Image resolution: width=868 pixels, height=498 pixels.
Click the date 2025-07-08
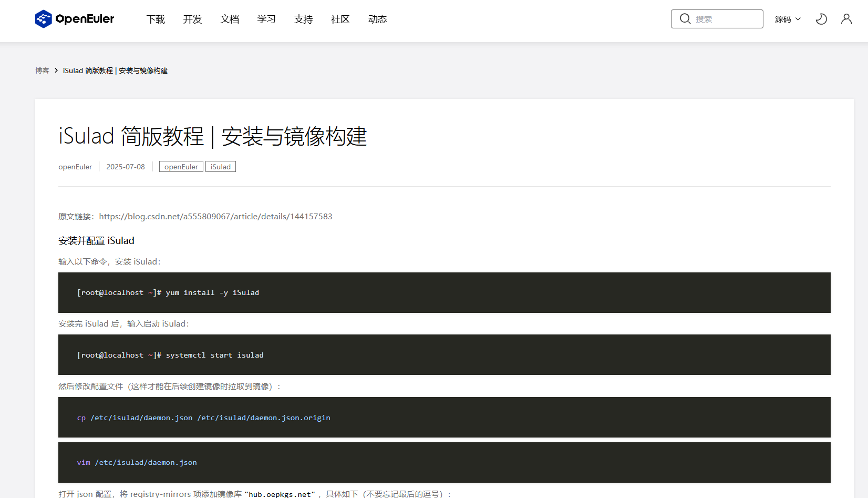tap(126, 167)
